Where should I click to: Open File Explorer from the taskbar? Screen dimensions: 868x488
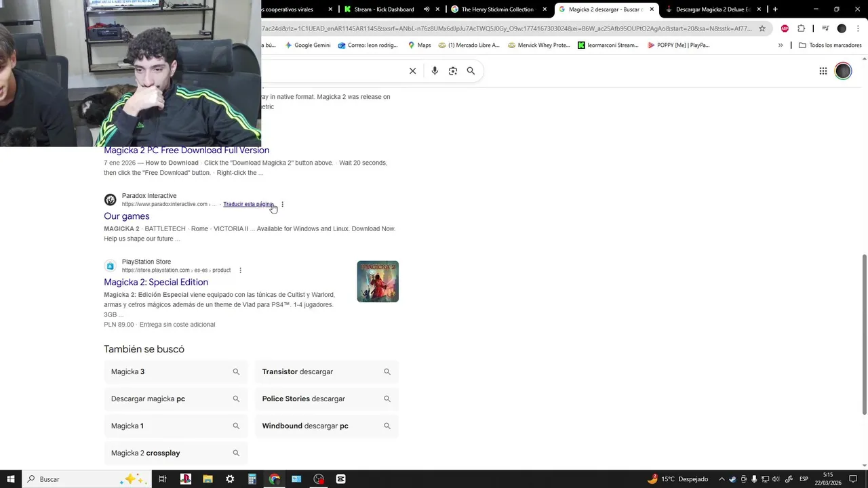pos(208,479)
